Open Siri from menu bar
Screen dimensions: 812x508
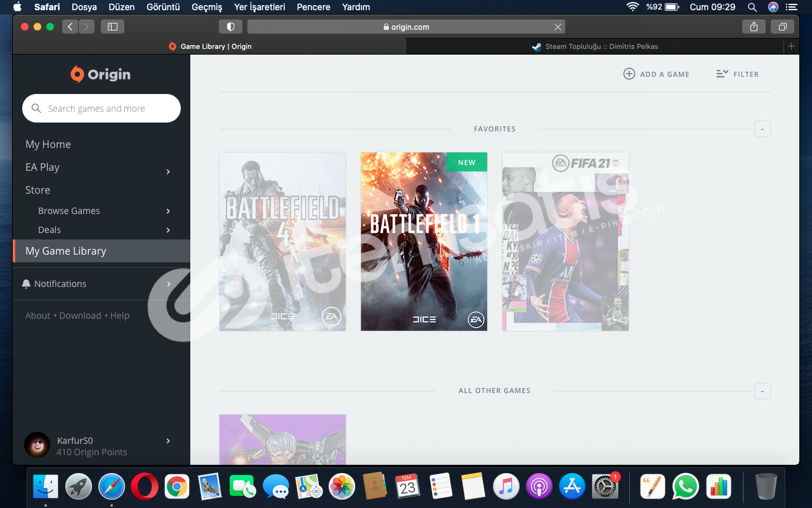click(773, 7)
